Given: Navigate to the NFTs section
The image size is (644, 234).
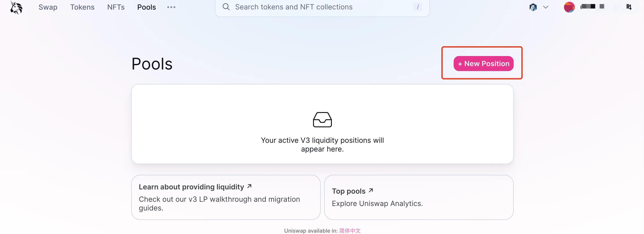Looking at the screenshot, I should 116,7.
